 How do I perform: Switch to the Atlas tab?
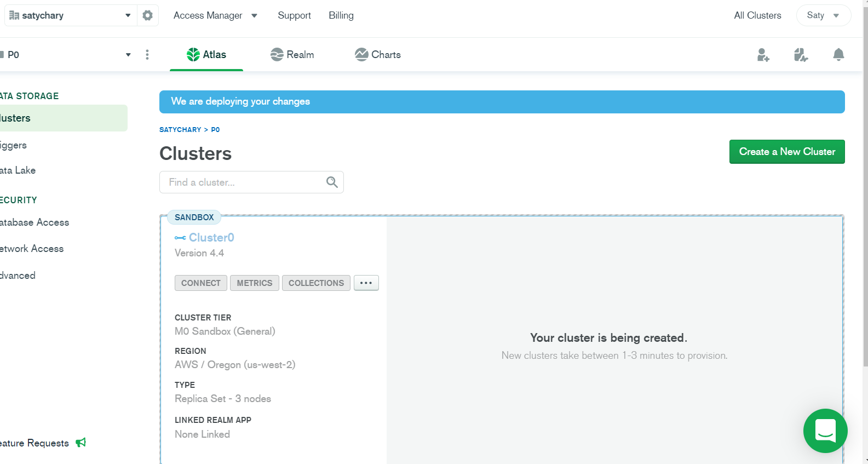206,55
